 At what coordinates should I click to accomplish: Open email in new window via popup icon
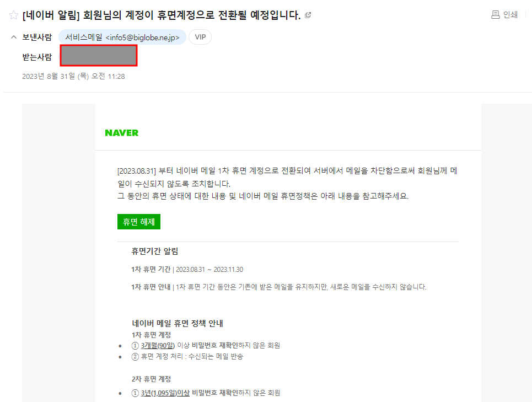tap(308, 15)
